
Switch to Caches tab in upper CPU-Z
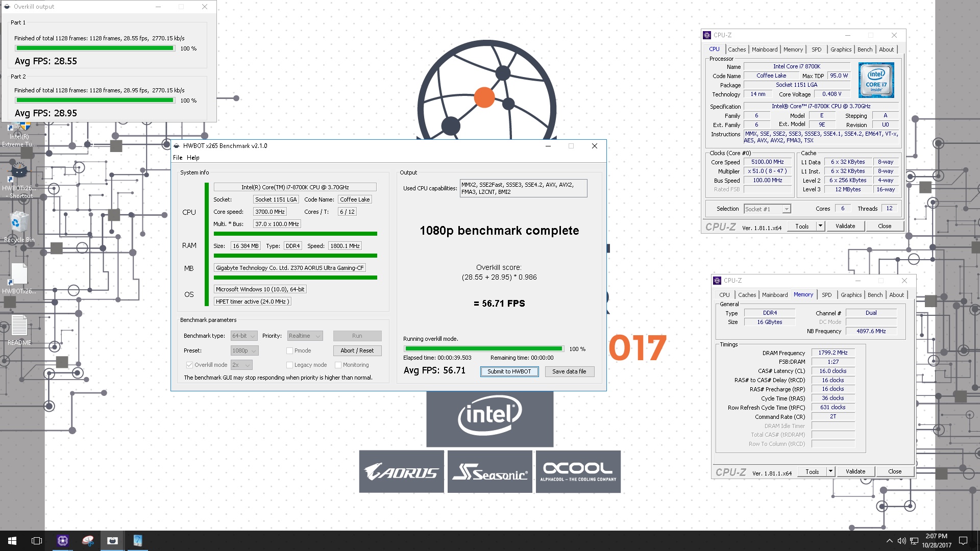point(737,49)
